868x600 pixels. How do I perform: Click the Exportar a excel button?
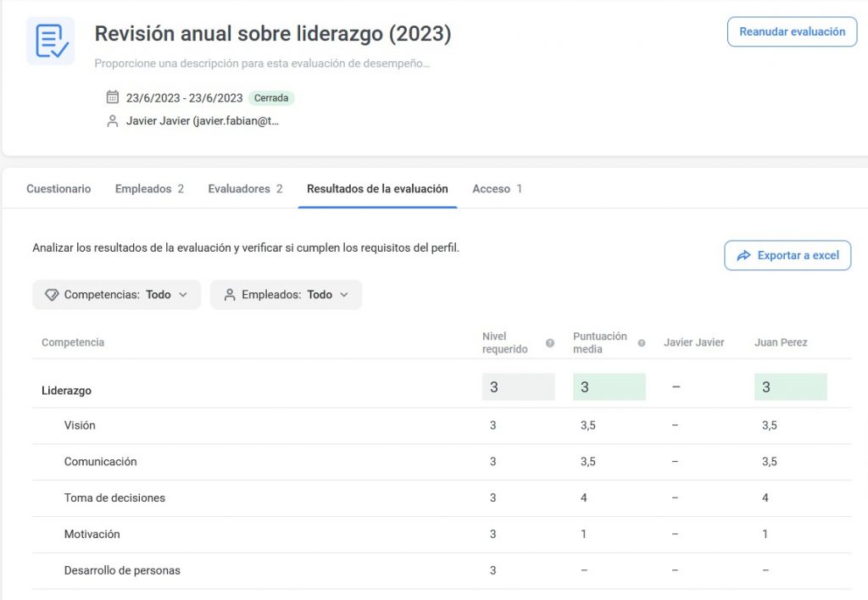pyautogui.click(x=787, y=255)
